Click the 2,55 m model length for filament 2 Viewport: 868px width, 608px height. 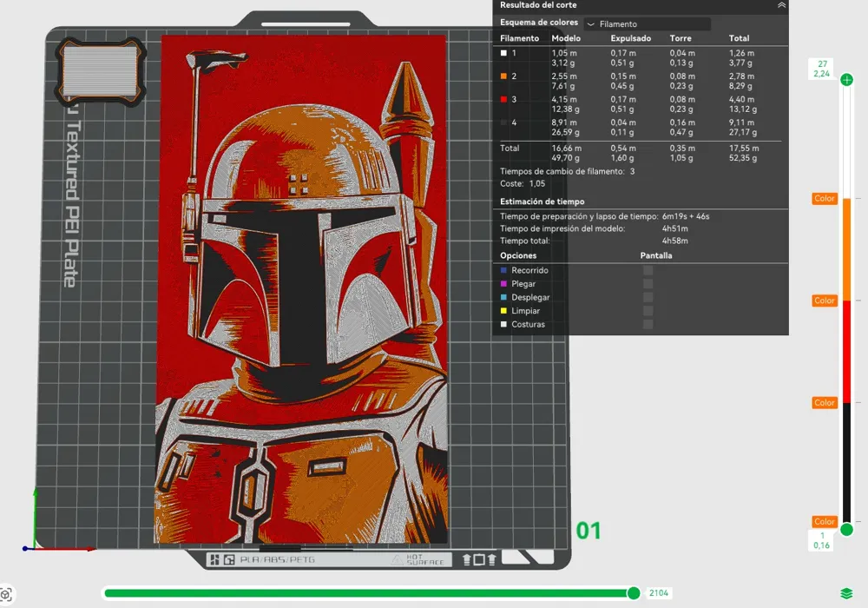coord(564,76)
